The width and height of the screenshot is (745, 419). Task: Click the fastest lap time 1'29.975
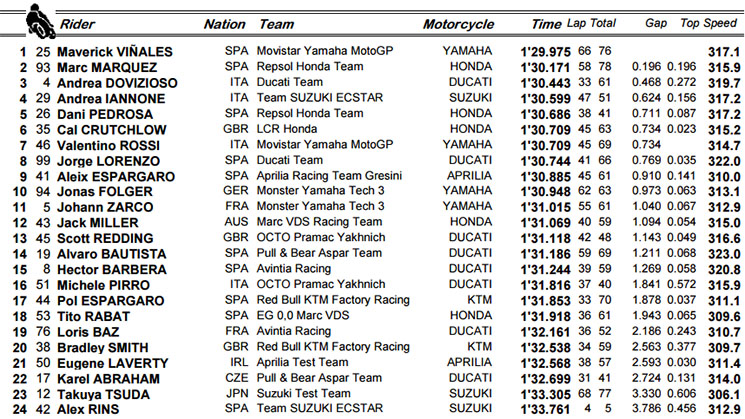coord(545,52)
